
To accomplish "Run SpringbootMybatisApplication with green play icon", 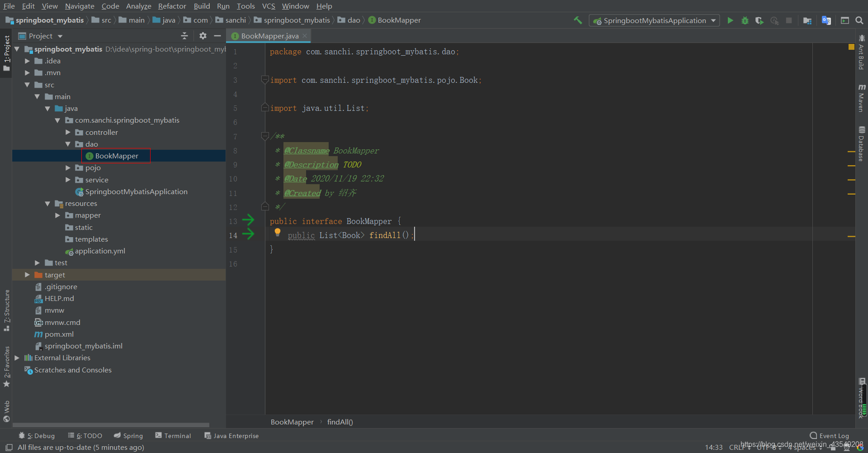I will [x=730, y=20].
